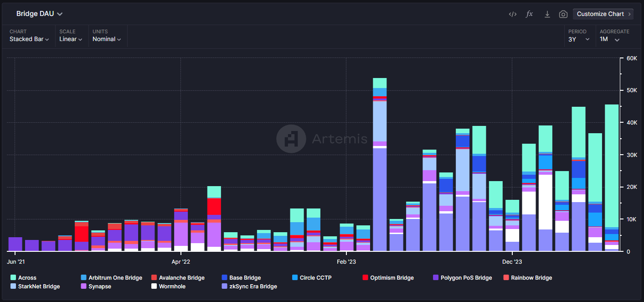Toggle the Rainbow Bridge series
The height and width of the screenshot is (302, 644).
click(x=507, y=277)
